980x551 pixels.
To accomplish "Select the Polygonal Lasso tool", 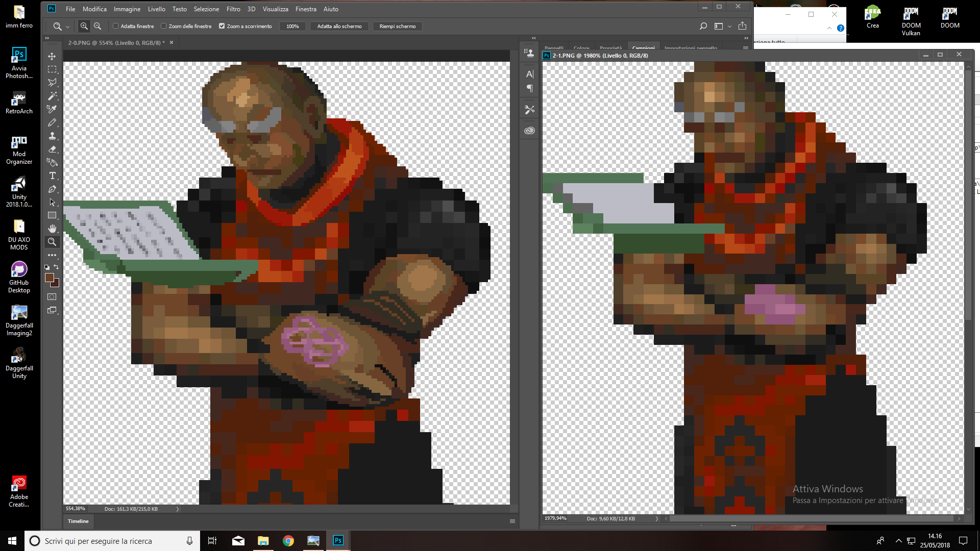I will click(x=52, y=83).
